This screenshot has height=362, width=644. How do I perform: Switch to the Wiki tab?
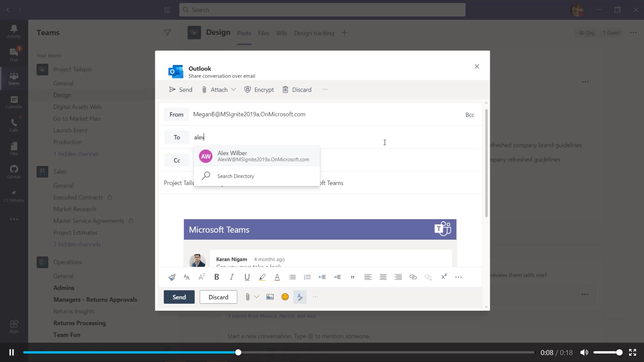(281, 33)
